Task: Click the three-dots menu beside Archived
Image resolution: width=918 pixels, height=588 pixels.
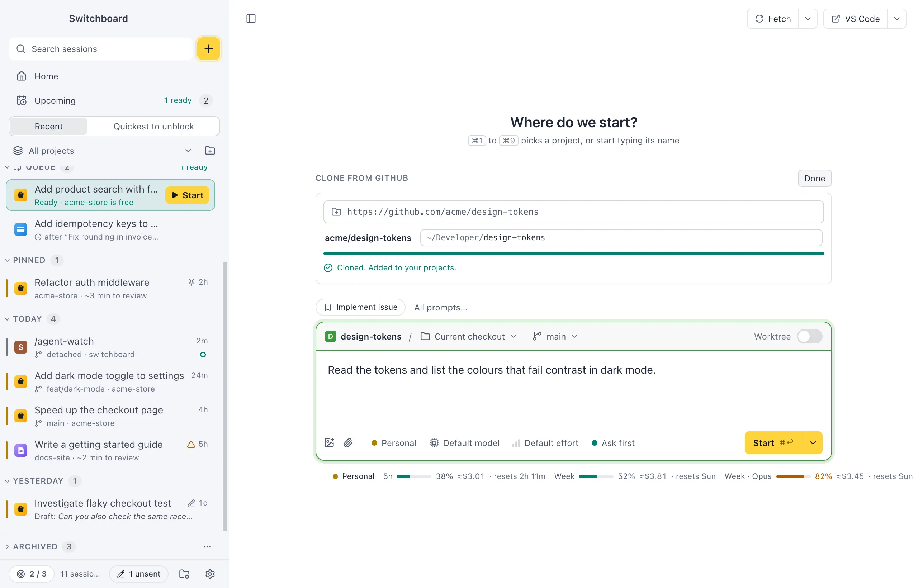Action: (207, 547)
